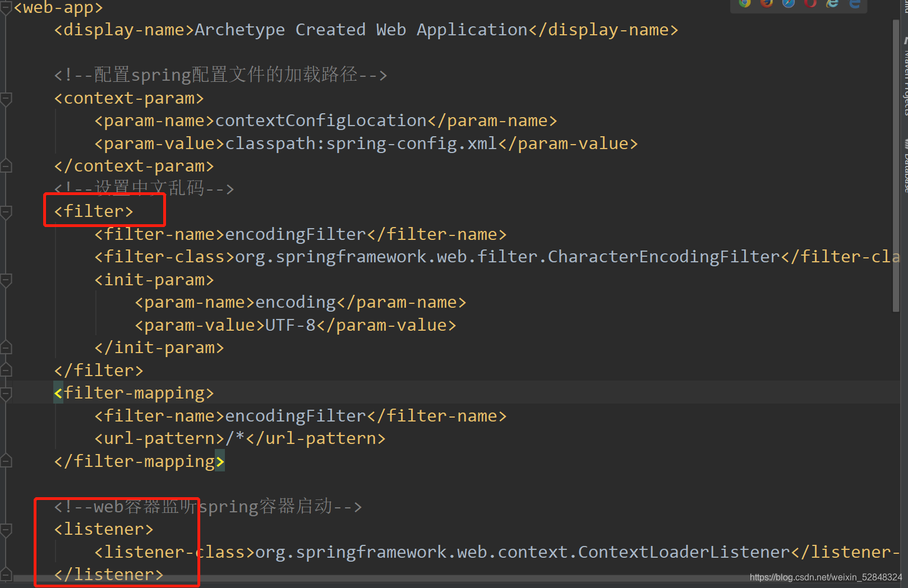Click the closing init-param tag text
908x588 pixels.
click(x=159, y=348)
